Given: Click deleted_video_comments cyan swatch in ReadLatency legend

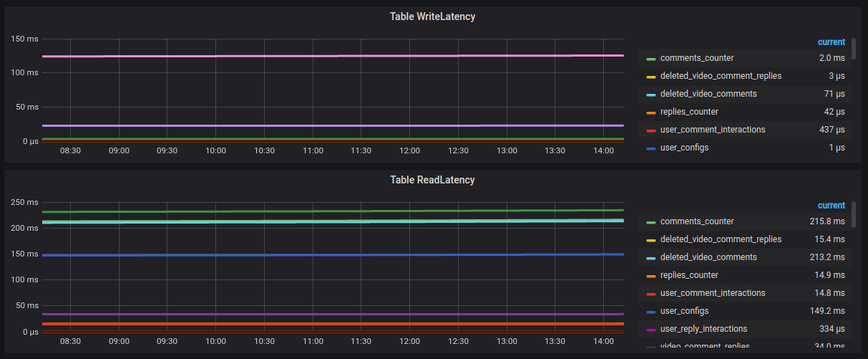Looking at the screenshot, I should click(x=650, y=258).
